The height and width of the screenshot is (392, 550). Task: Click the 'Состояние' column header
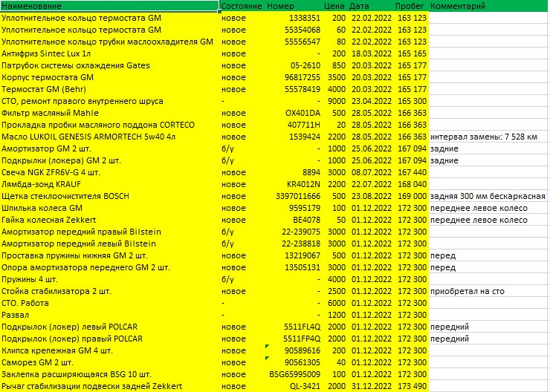click(242, 6)
